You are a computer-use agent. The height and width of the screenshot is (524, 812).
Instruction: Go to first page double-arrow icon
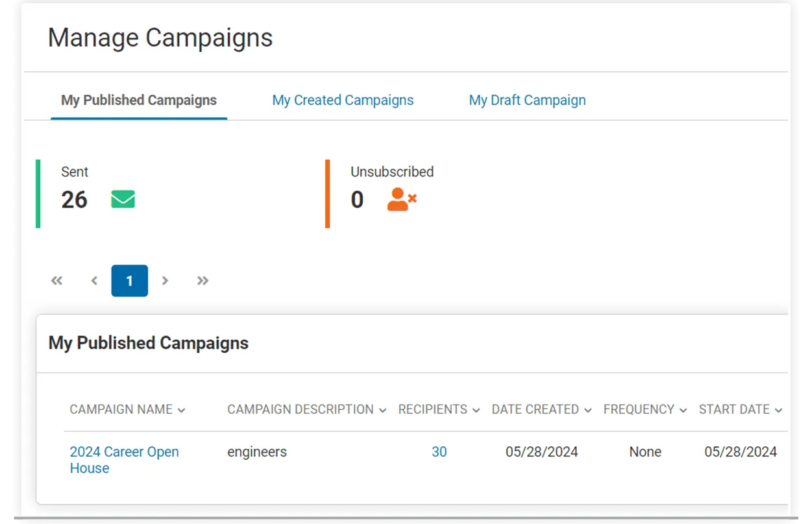point(57,281)
